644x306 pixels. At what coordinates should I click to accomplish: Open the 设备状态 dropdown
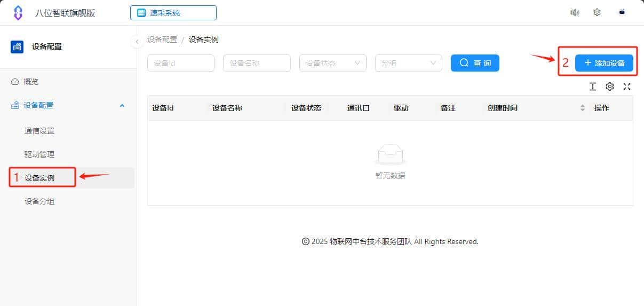(333, 63)
